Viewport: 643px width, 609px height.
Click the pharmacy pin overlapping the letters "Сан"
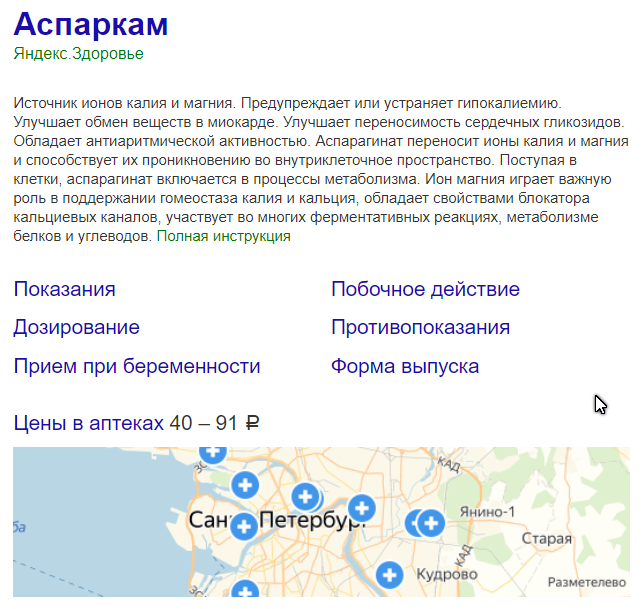243,526
